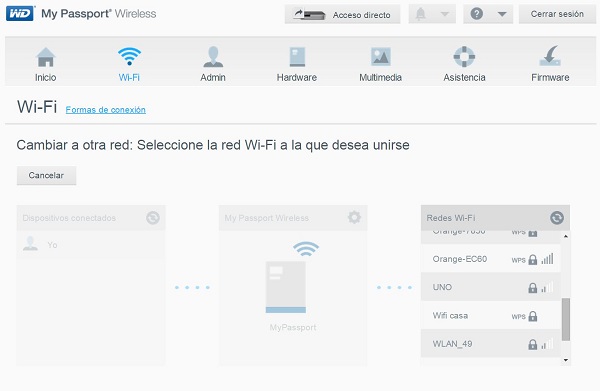Screen dimensions: 600x391
Task: Click the lock icon for Orange-EC60
Action: pos(533,259)
